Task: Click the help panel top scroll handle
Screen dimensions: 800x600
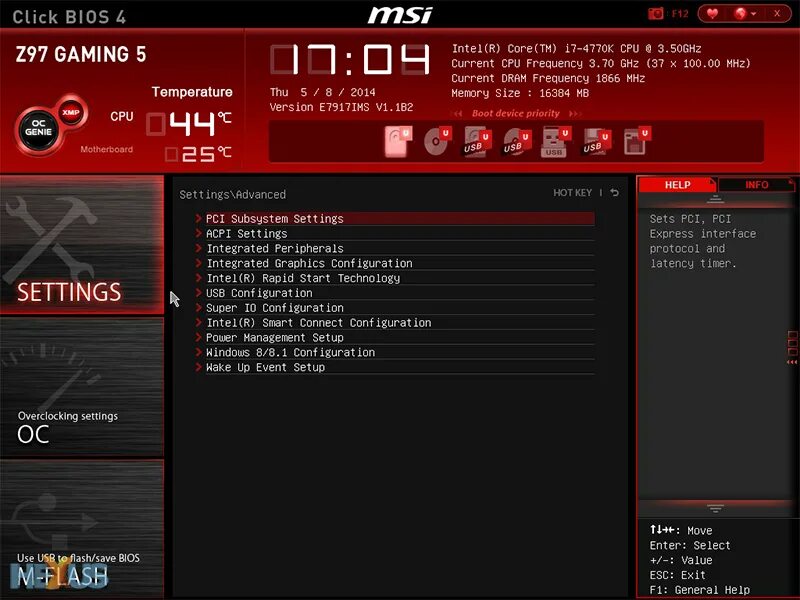Action: click(715, 199)
